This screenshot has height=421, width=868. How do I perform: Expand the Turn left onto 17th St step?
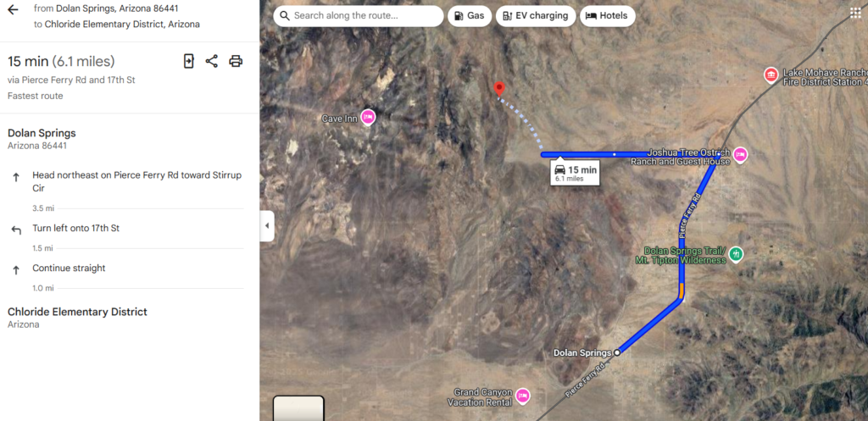point(127,235)
